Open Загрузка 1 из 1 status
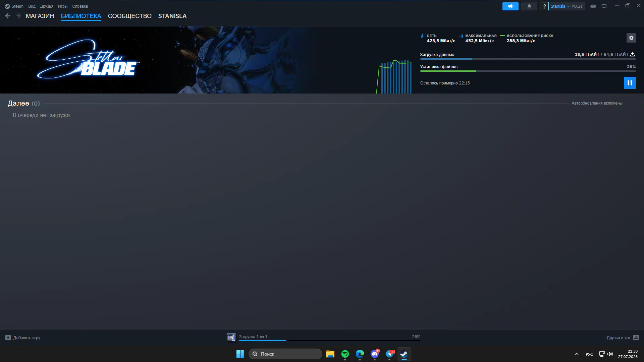Image resolution: width=644 pixels, height=362 pixels. (x=253, y=337)
